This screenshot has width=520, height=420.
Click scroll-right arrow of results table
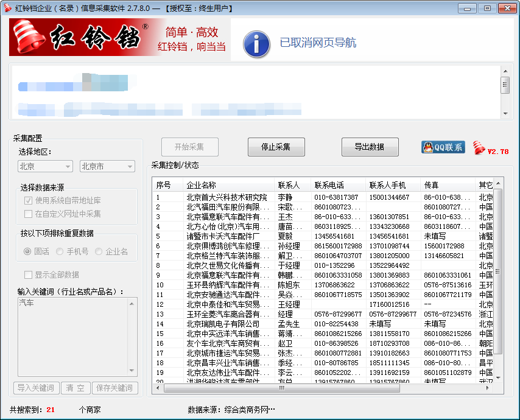pos(487,388)
